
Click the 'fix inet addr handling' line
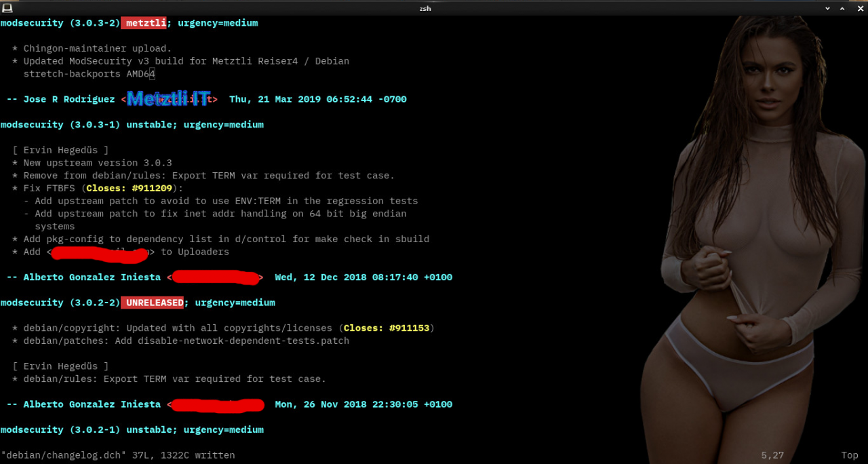[x=215, y=214]
